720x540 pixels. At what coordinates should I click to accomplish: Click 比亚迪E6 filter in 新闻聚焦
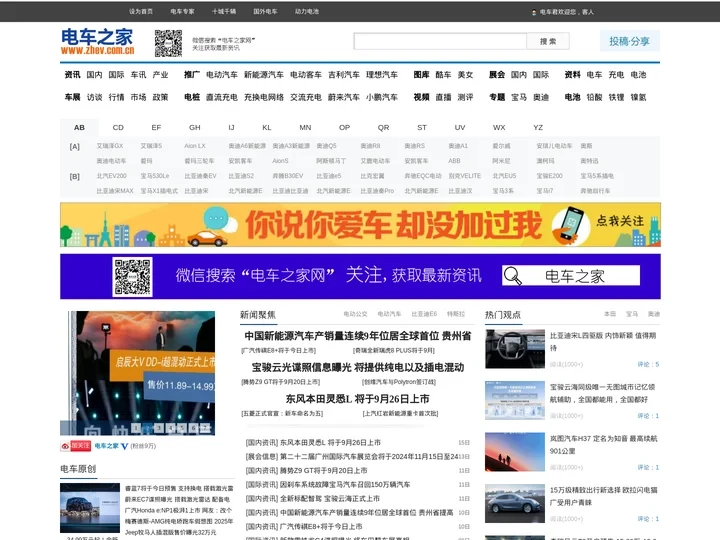(x=424, y=314)
